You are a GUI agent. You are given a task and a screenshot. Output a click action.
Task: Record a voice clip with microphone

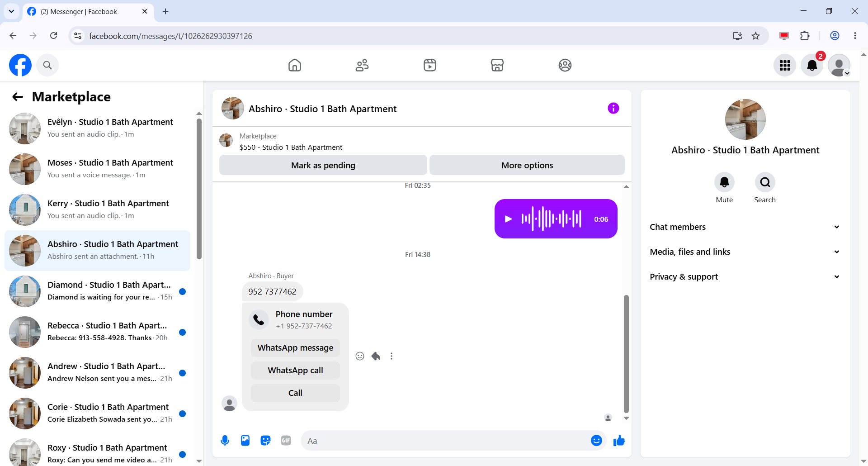(x=225, y=441)
